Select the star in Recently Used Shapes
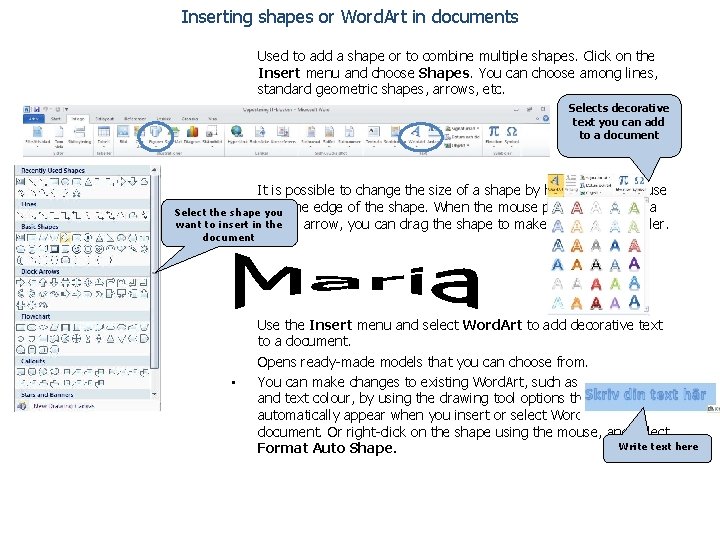 pyautogui.click(x=76, y=193)
